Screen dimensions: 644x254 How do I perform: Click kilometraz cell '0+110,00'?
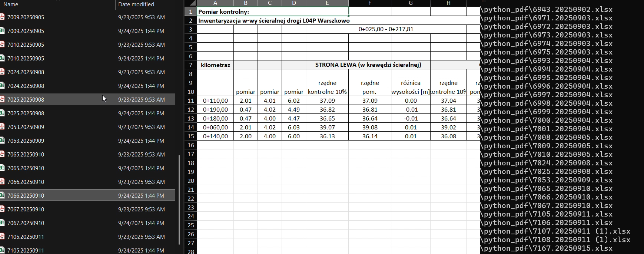[x=215, y=100]
